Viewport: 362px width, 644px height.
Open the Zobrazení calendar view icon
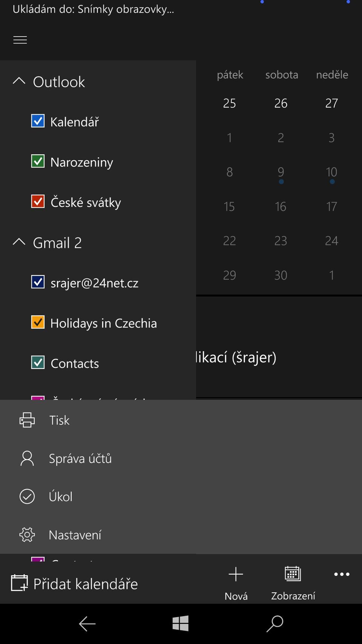[x=293, y=574]
